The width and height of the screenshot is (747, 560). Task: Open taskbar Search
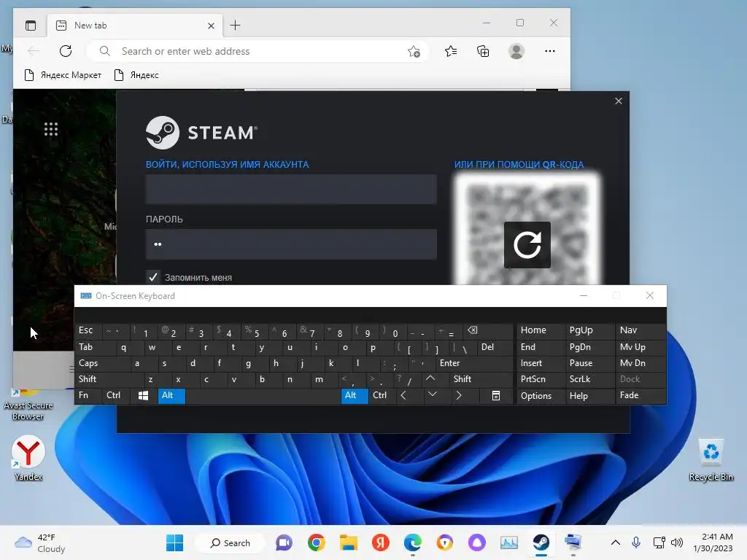[x=231, y=542]
